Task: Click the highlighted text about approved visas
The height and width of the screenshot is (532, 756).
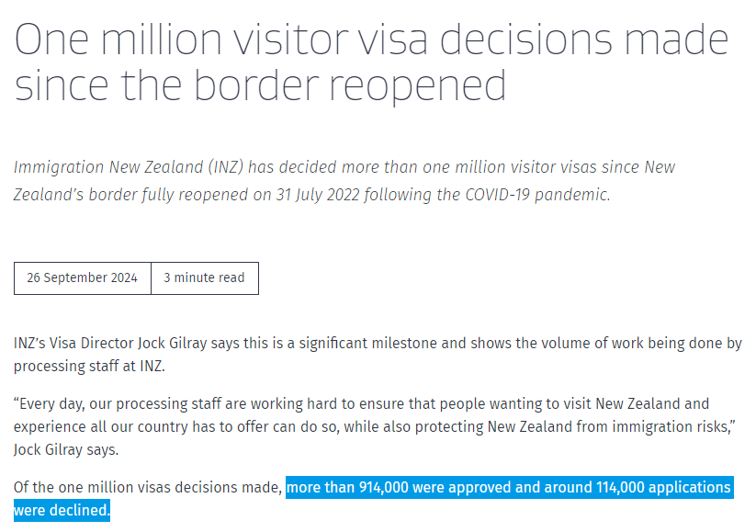Action: point(508,487)
